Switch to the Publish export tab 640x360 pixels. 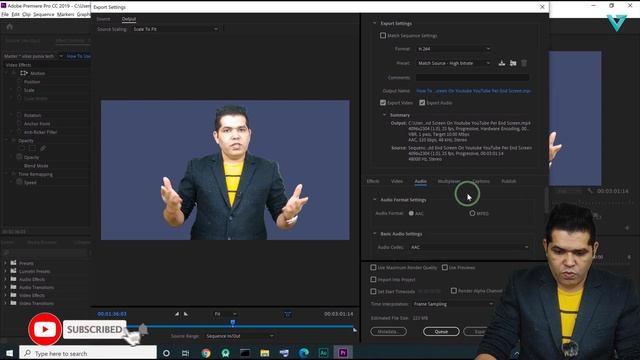[509, 181]
